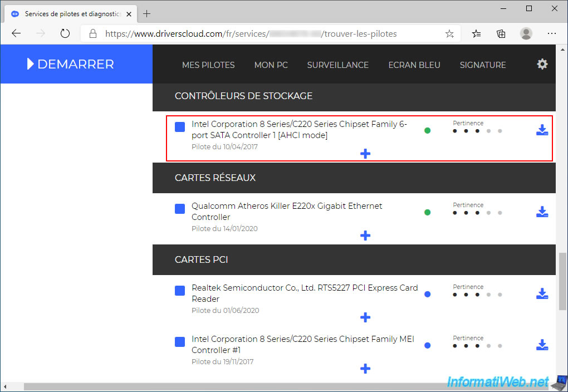The height and width of the screenshot is (392, 568).
Task: Click the Pertinence rating dots for Realtek RTS5227
Action: (477, 295)
